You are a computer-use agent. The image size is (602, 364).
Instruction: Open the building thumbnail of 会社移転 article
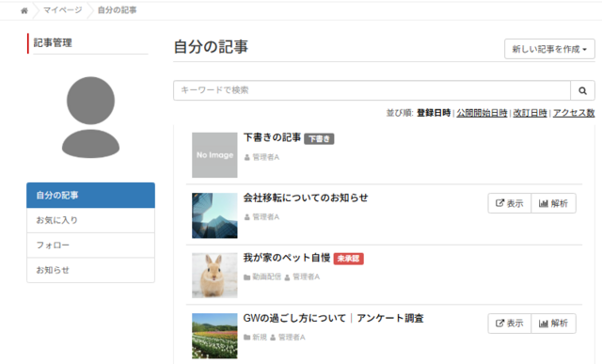[x=214, y=215]
